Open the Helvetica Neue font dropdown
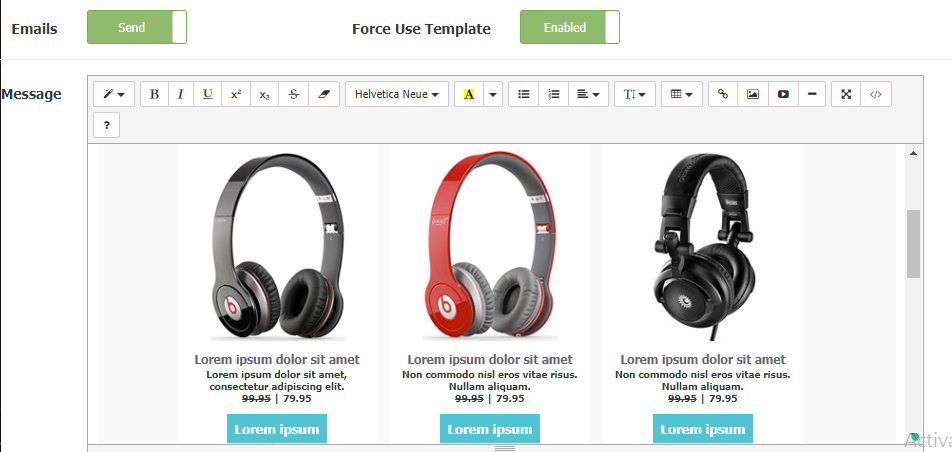The width and height of the screenshot is (952, 452). (x=397, y=94)
